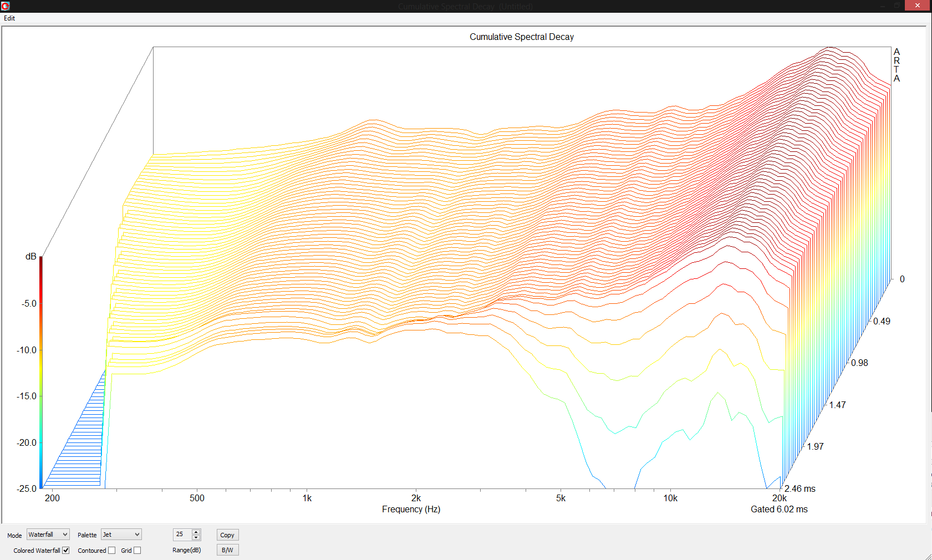Image resolution: width=932 pixels, height=560 pixels.
Task: Click the window resize grip corner
Action: (x=928, y=556)
